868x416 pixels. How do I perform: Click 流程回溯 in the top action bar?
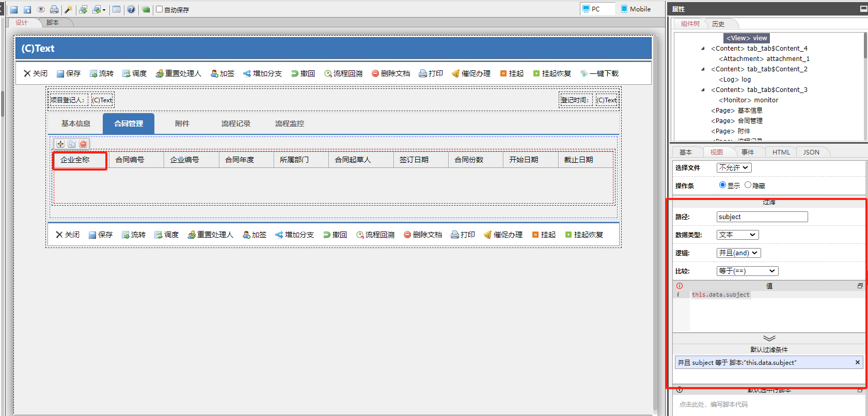(343, 73)
